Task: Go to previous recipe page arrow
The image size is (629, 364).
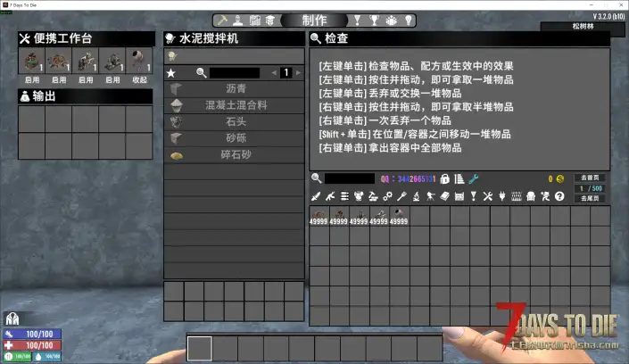Action: click(274, 72)
